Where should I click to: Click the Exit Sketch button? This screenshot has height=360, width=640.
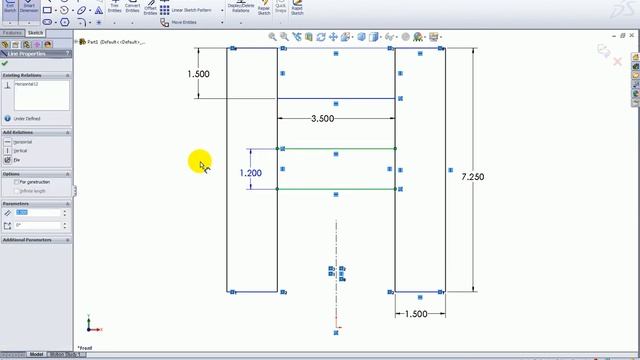[10, 9]
